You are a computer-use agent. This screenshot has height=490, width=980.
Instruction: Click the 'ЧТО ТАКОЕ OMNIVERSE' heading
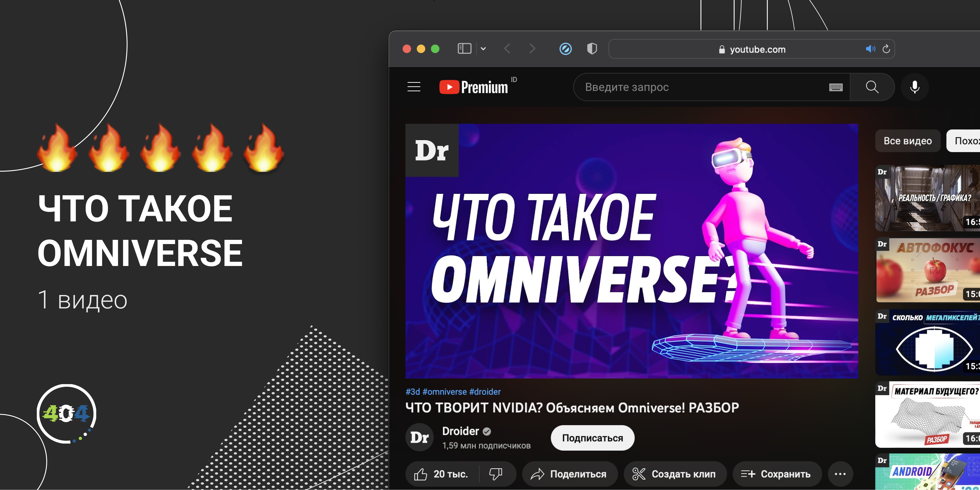point(140,231)
